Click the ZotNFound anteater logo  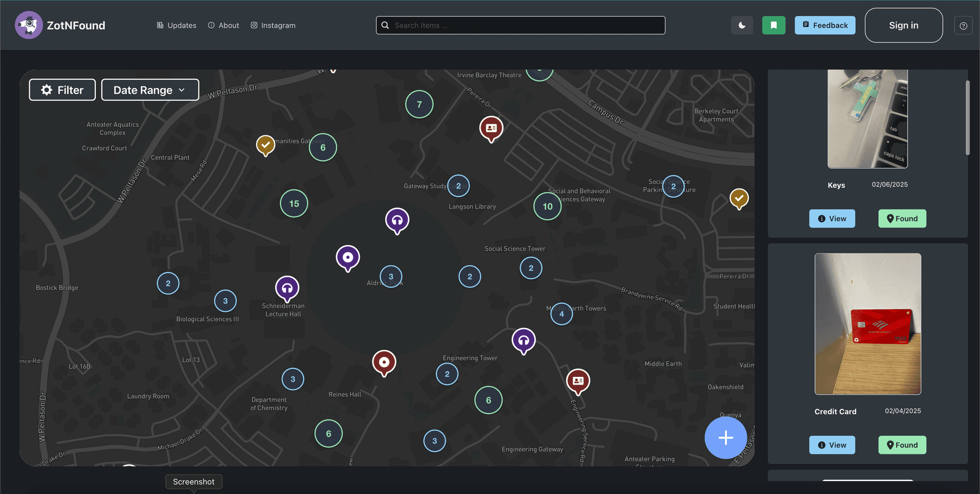[x=29, y=25]
